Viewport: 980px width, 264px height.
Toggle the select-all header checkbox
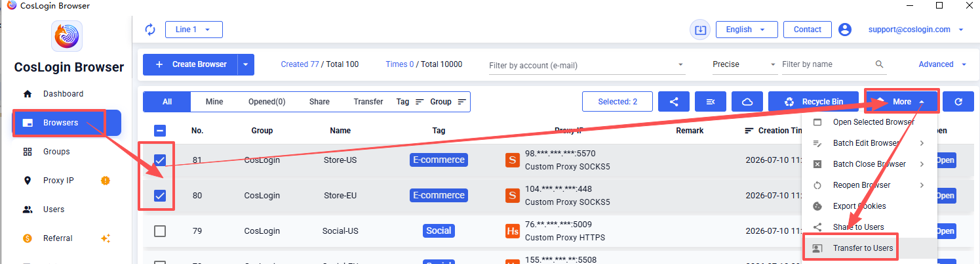(160, 131)
